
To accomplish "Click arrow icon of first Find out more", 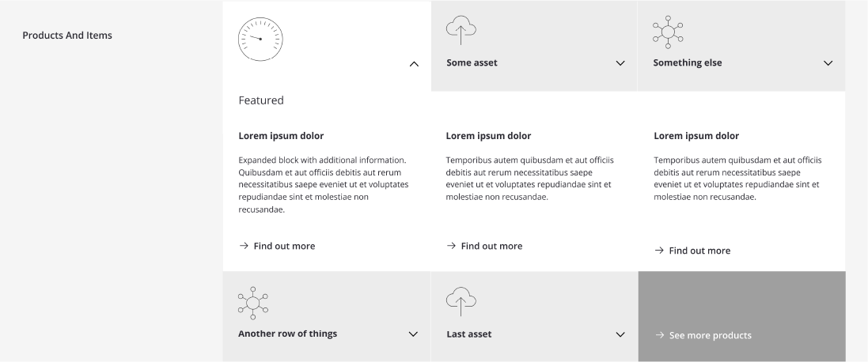I will coord(244,246).
